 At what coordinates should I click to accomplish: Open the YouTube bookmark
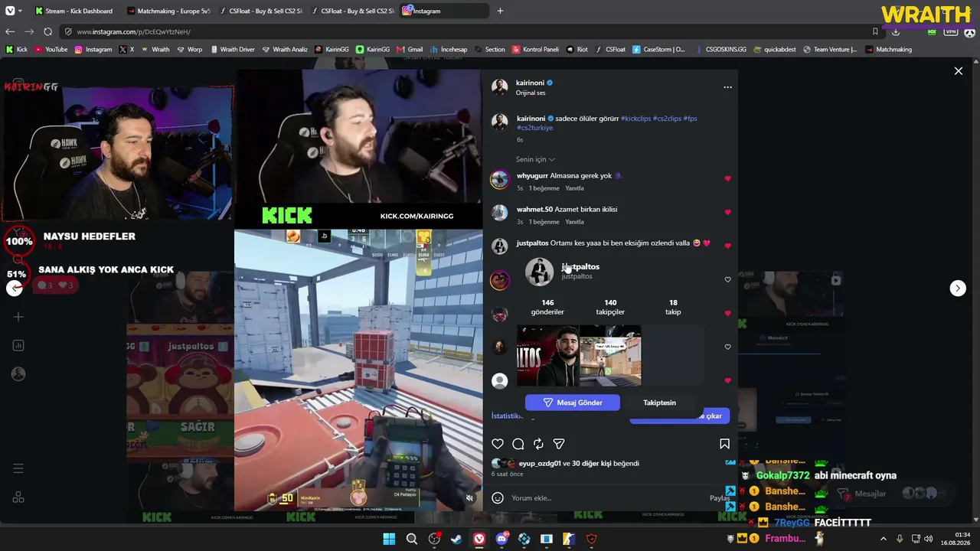[x=51, y=49]
